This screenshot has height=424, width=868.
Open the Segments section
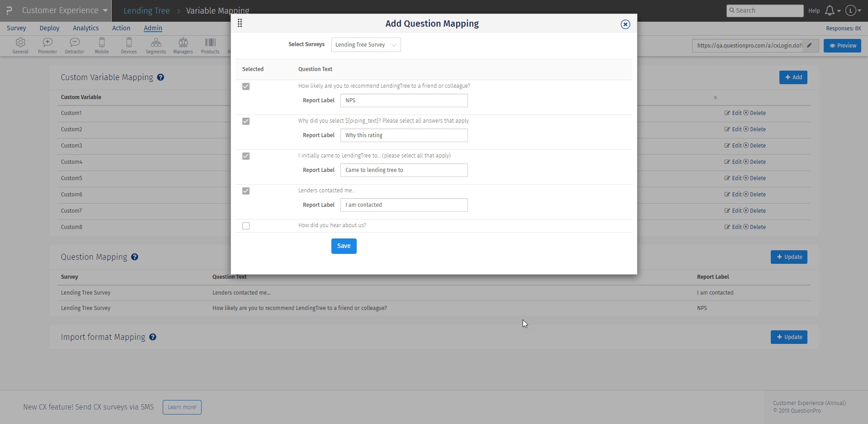[x=156, y=45]
